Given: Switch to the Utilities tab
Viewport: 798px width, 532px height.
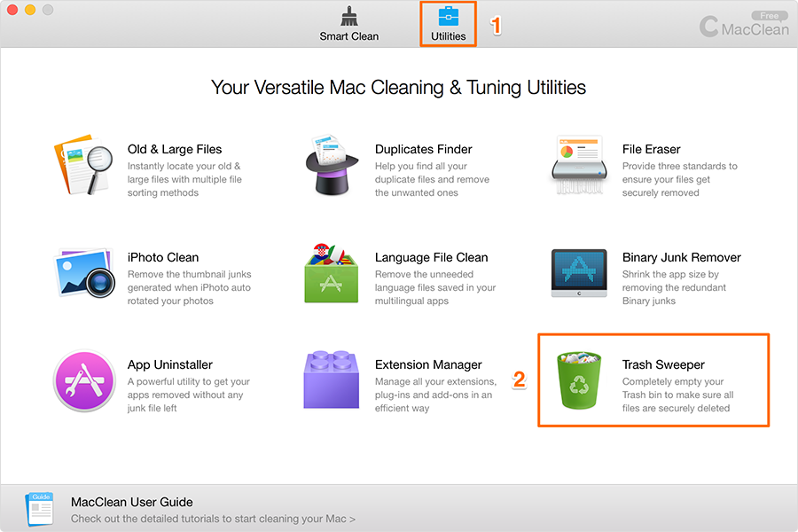Looking at the screenshot, I should click(449, 24).
